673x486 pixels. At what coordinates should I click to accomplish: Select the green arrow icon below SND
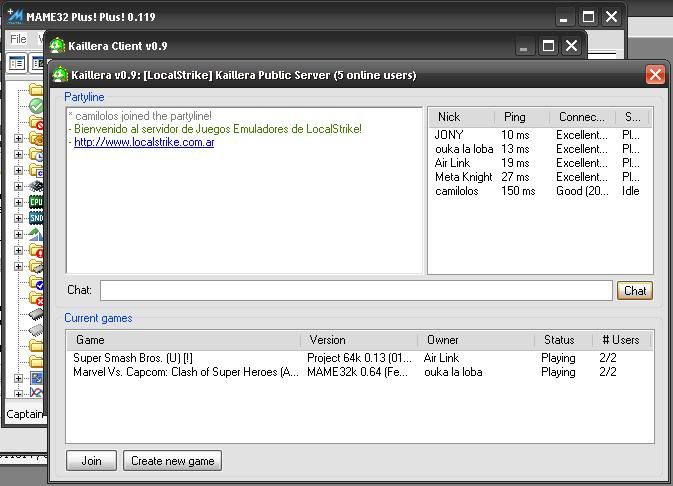[x=36, y=234]
